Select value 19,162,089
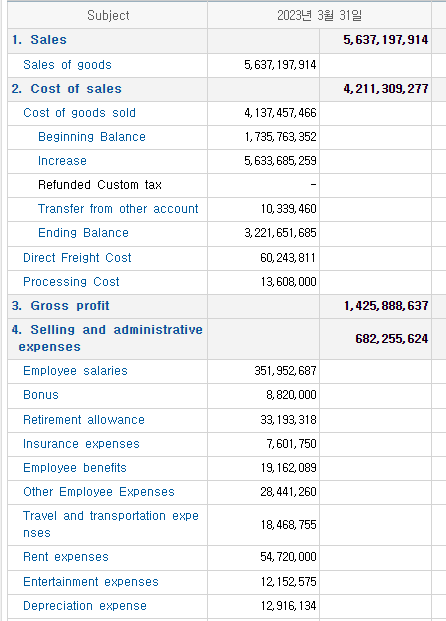The image size is (446, 621). [x=288, y=468]
